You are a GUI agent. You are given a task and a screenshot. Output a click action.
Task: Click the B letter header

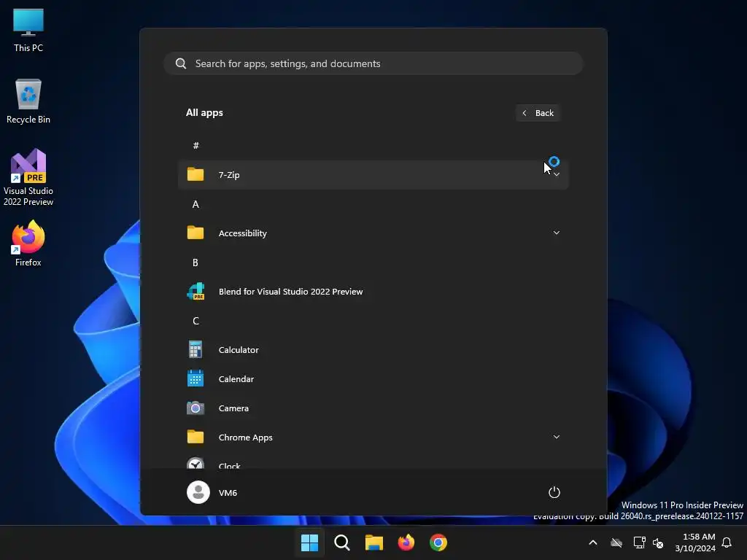click(196, 262)
